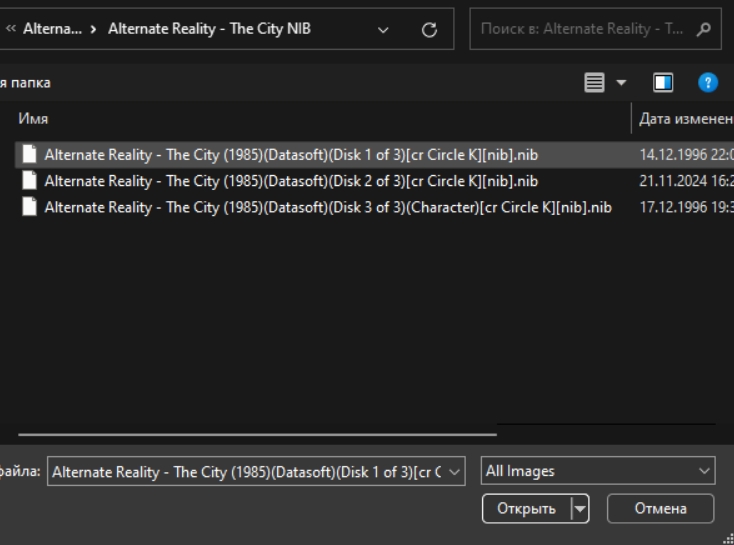Screen dimensions: 734x545
Task: Click the Отмена button
Action: (x=661, y=508)
